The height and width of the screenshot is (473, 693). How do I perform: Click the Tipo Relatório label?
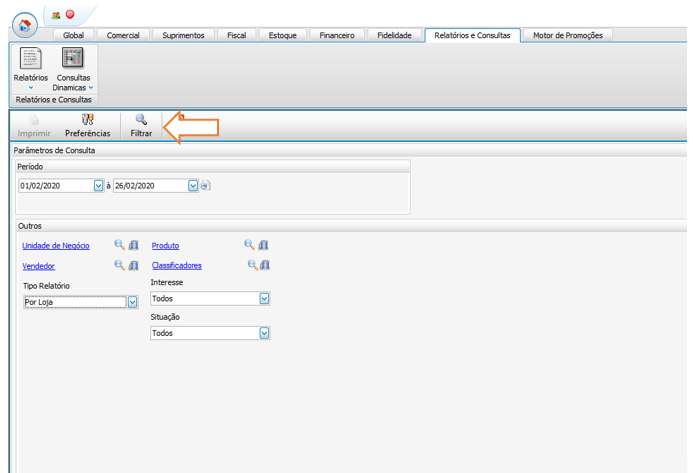pos(46,286)
